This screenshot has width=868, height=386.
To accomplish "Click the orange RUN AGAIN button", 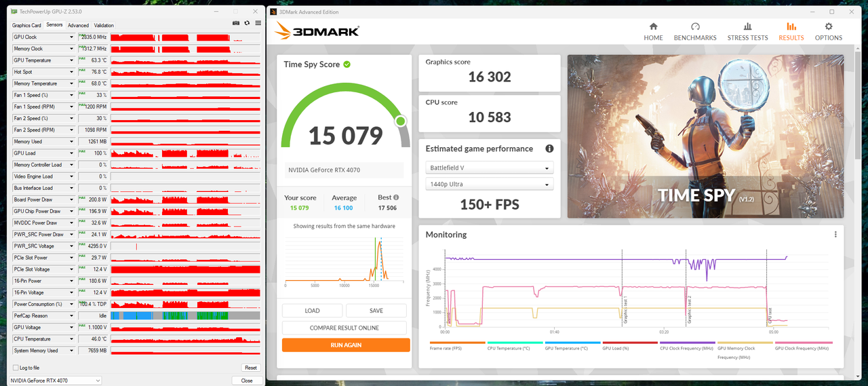I will (x=346, y=345).
